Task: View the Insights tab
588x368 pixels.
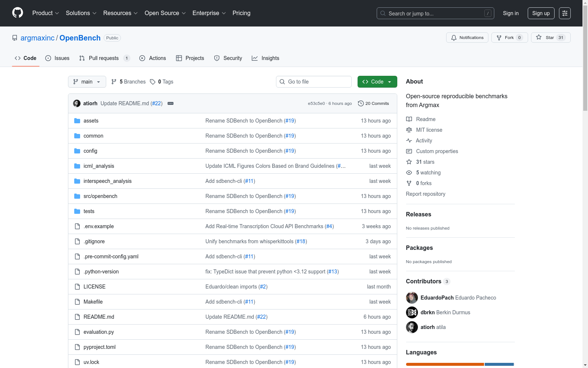Action: coord(265,58)
